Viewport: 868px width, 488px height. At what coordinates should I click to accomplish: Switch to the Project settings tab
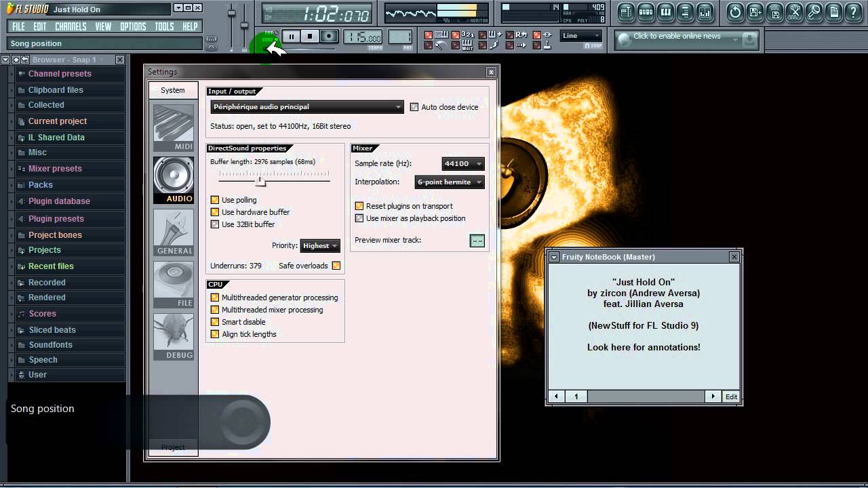pos(173,447)
